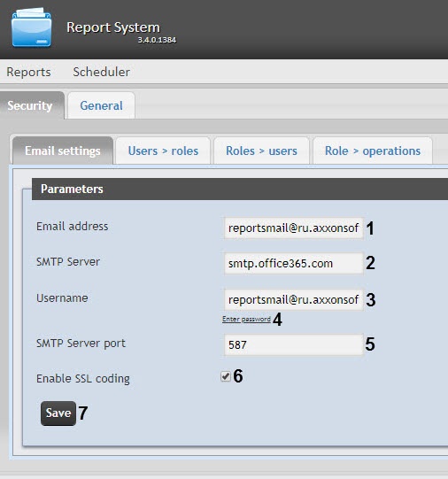This screenshot has width=448, height=479.
Task: Switch to the General tab
Action: click(x=102, y=105)
